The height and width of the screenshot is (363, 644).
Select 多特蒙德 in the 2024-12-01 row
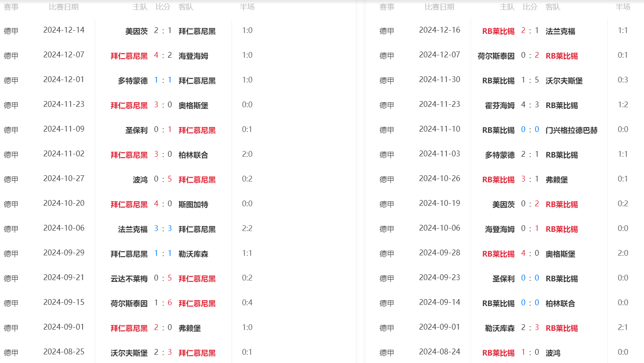[133, 81]
